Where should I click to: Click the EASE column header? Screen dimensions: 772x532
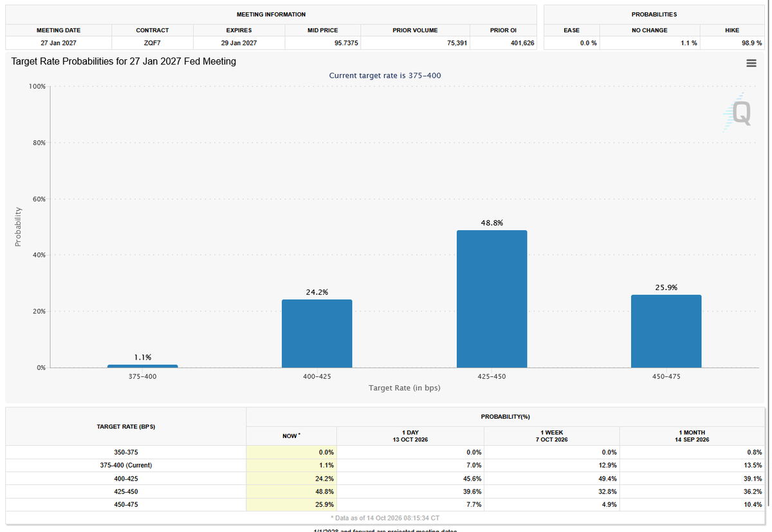[x=571, y=30]
